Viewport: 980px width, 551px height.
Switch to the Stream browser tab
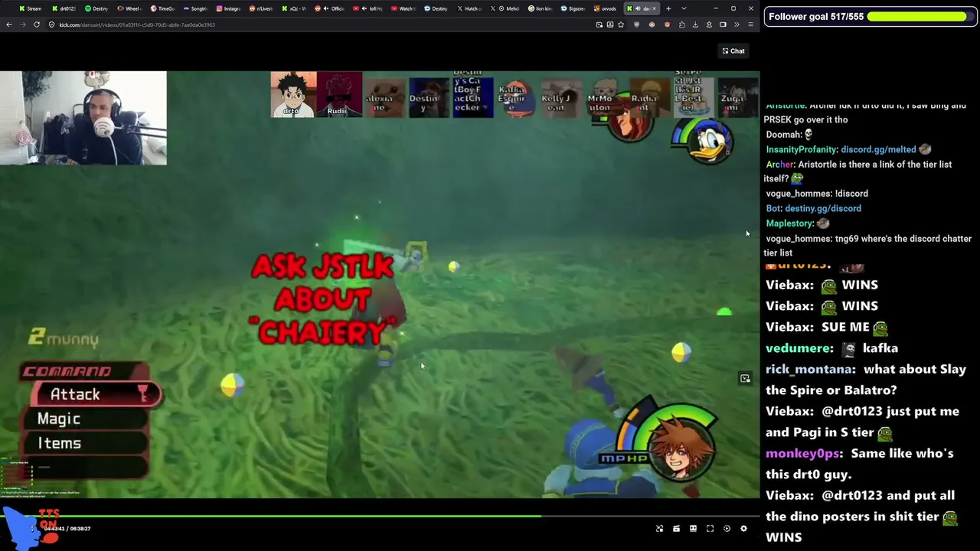click(31, 8)
